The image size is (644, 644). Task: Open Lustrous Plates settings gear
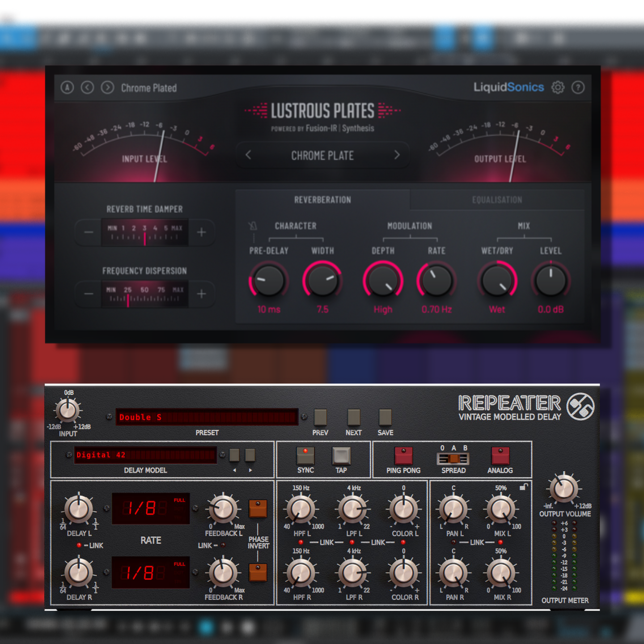[558, 87]
